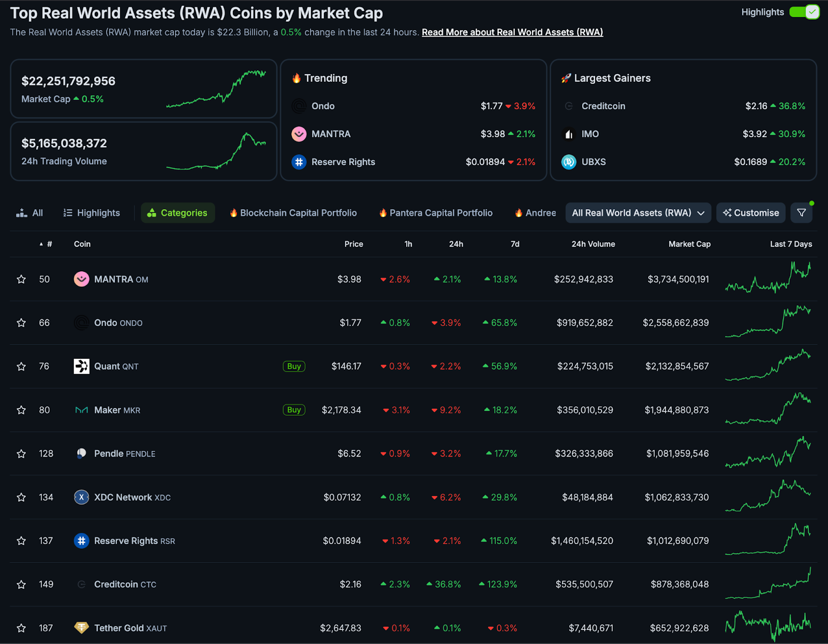
Task: Open the market cap sparkline chart
Action: coord(216,89)
